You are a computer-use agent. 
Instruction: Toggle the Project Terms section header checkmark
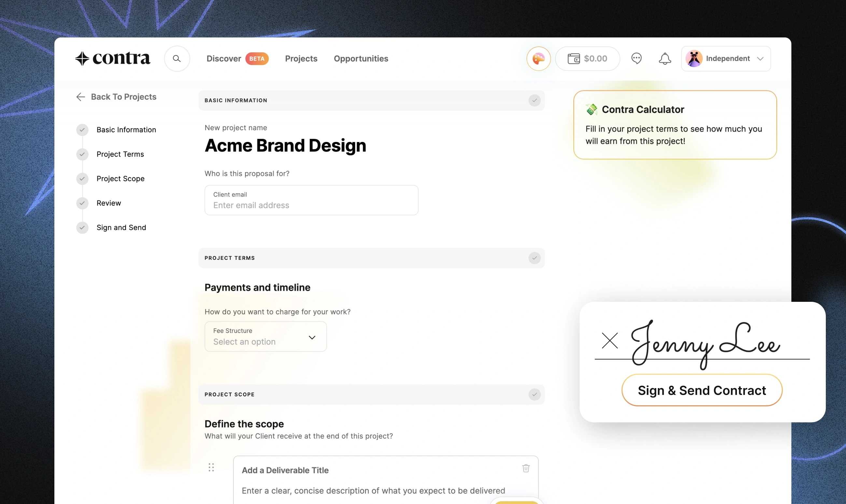tap(534, 258)
